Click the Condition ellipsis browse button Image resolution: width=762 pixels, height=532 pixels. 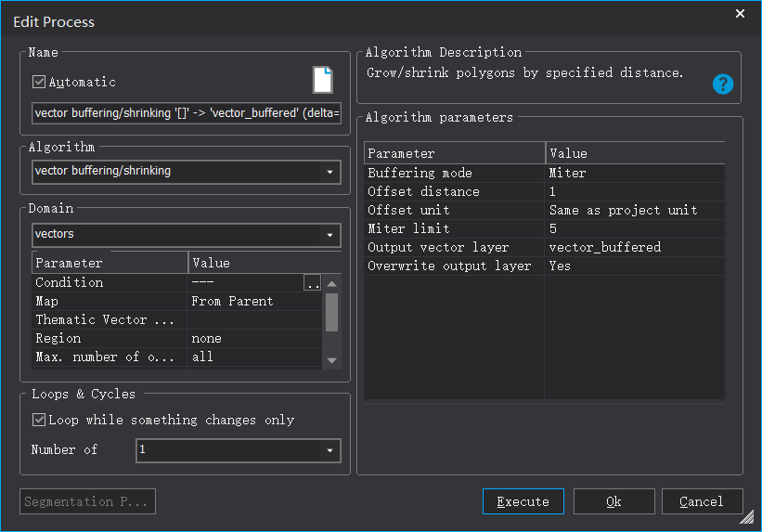click(x=313, y=283)
